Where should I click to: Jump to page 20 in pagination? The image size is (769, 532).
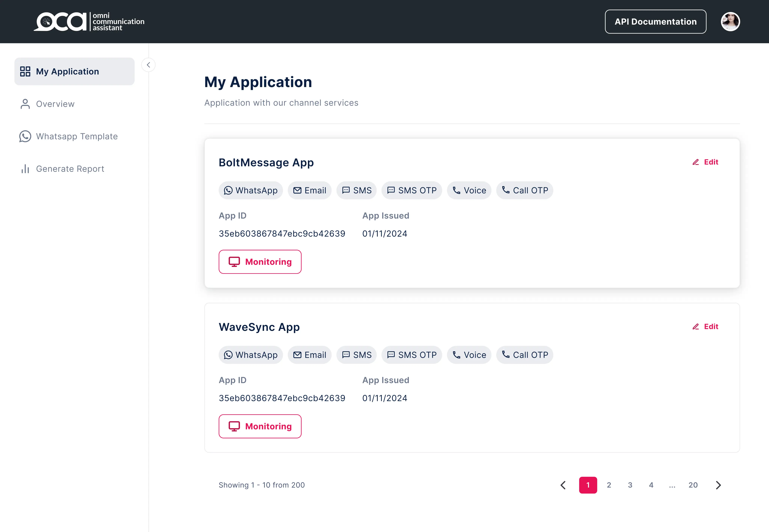[x=693, y=485]
